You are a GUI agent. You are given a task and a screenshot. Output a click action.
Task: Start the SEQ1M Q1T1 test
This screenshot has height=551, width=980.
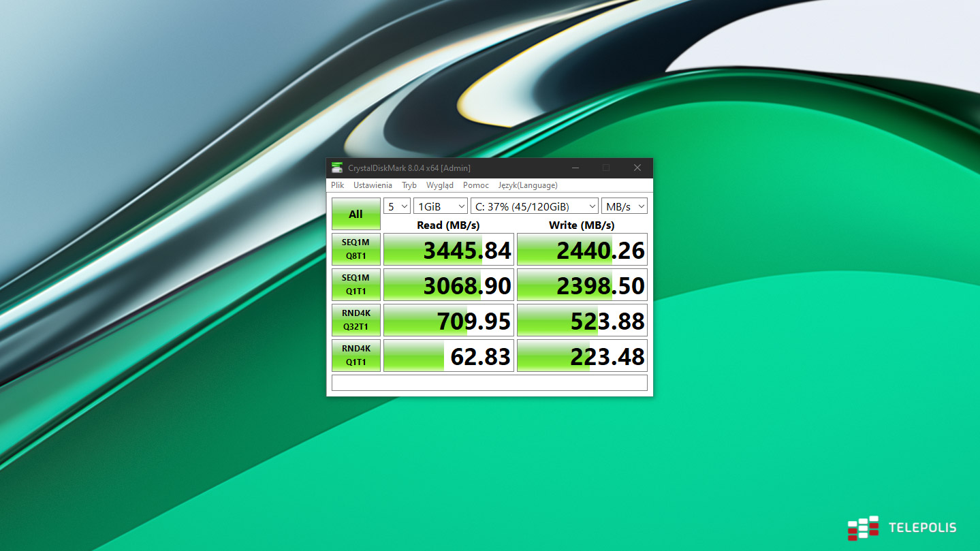(x=355, y=285)
